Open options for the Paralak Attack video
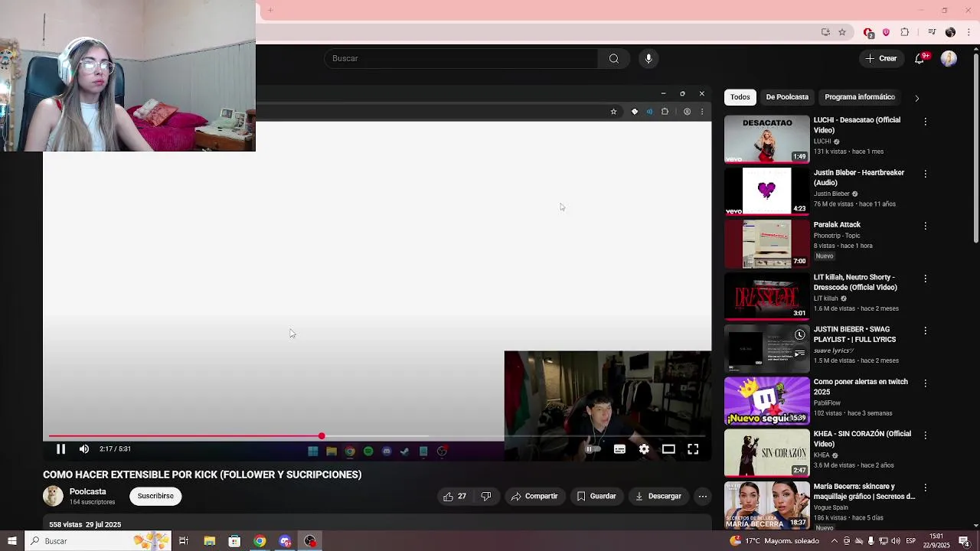980x551 pixels. pos(925,226)
